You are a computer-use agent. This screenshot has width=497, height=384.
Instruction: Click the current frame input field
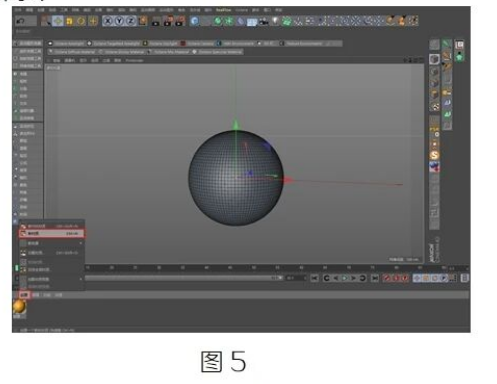[296, 278]
